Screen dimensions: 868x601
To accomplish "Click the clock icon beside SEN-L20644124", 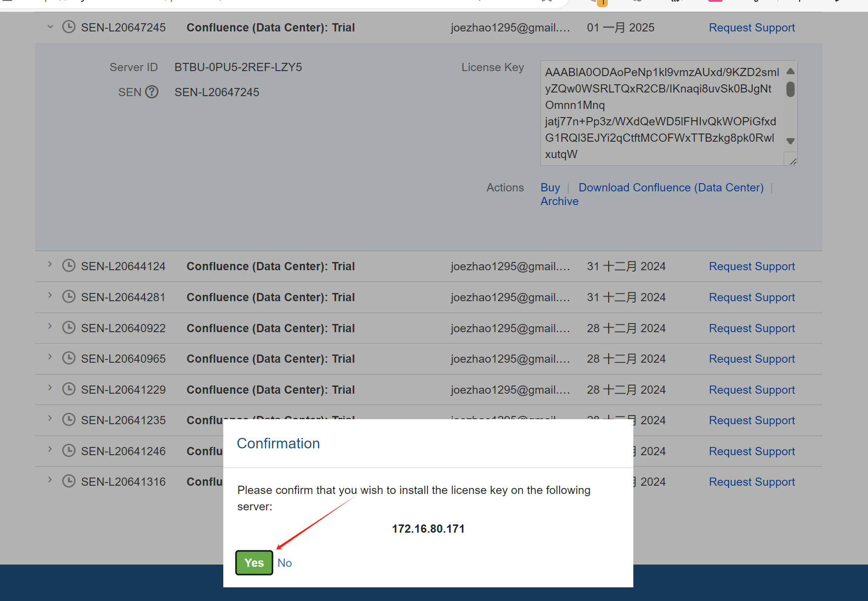I will click(x=69, y=266).
